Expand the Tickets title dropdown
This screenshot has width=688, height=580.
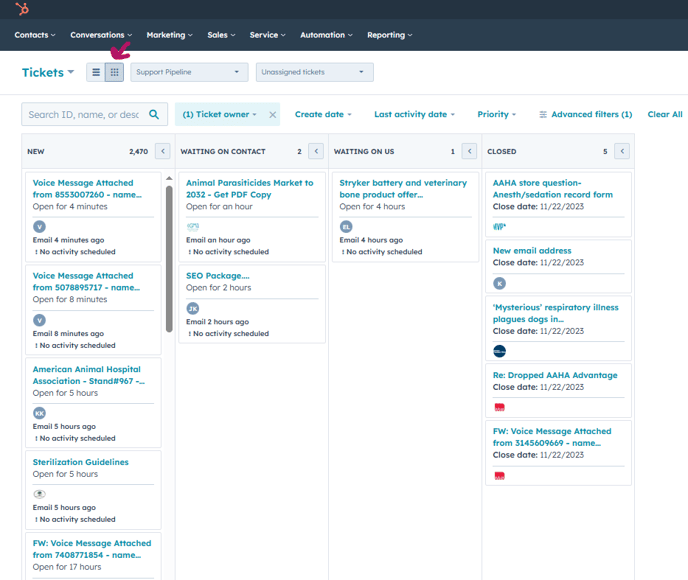(48, 72)
